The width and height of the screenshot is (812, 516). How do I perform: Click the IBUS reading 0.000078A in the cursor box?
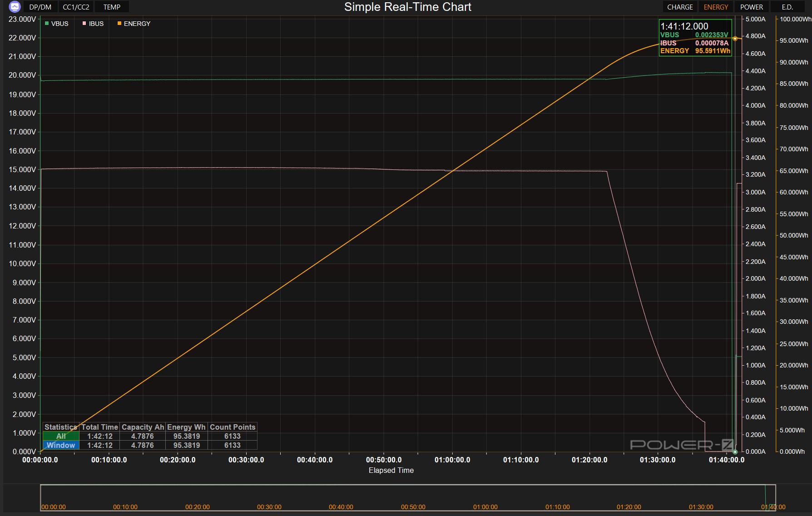point(712,43)
